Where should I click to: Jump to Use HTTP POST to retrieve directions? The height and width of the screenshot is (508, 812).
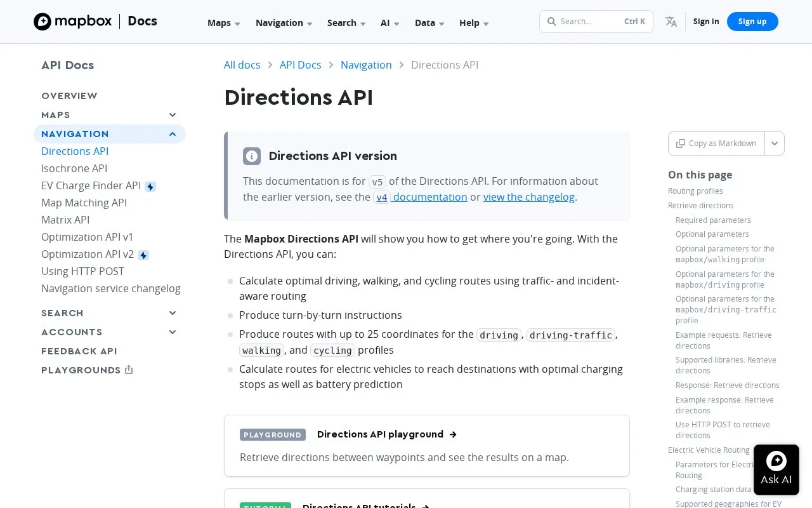click(723, 430)
